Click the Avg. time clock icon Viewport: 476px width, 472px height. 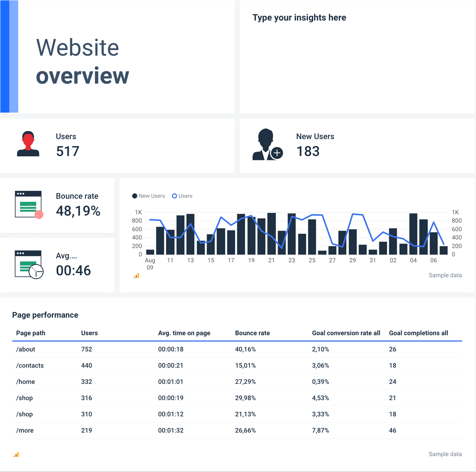(35, 271)
